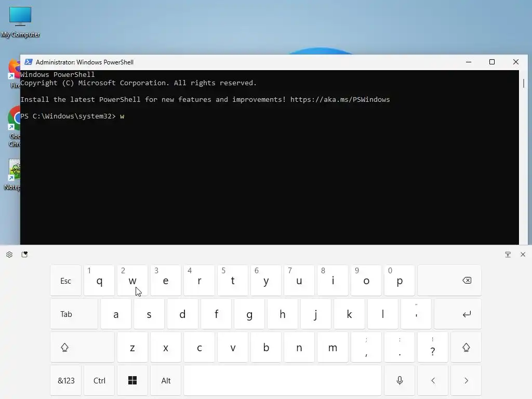Tap the u key
The height and width of the screenshot is (399, 532).
pyautogui.click(x=299, y=281)
